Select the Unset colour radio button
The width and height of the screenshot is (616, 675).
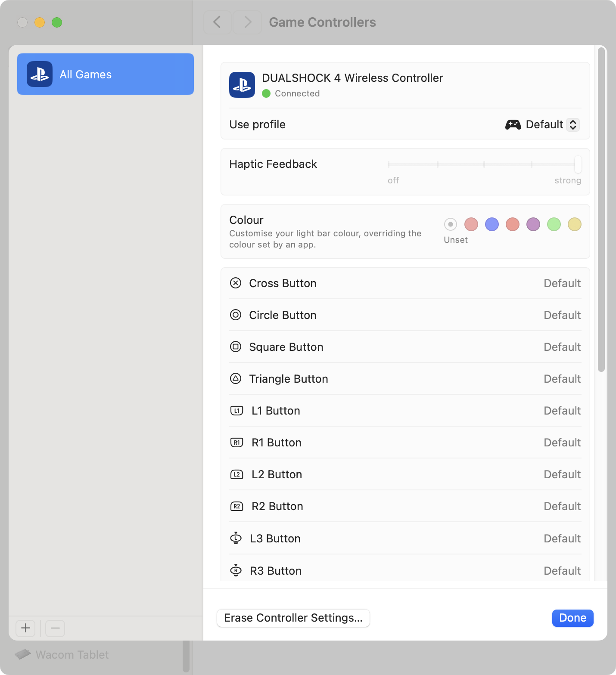451,224
